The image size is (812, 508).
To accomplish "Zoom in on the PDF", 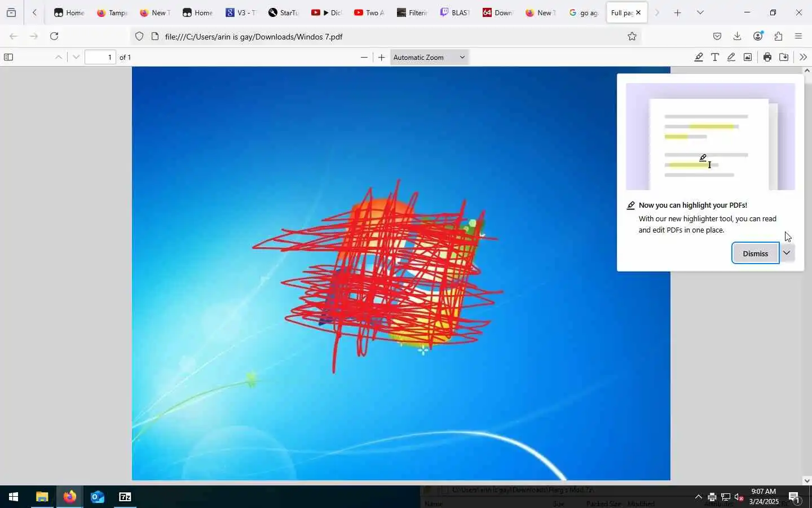I will click(x=382, y=57).
